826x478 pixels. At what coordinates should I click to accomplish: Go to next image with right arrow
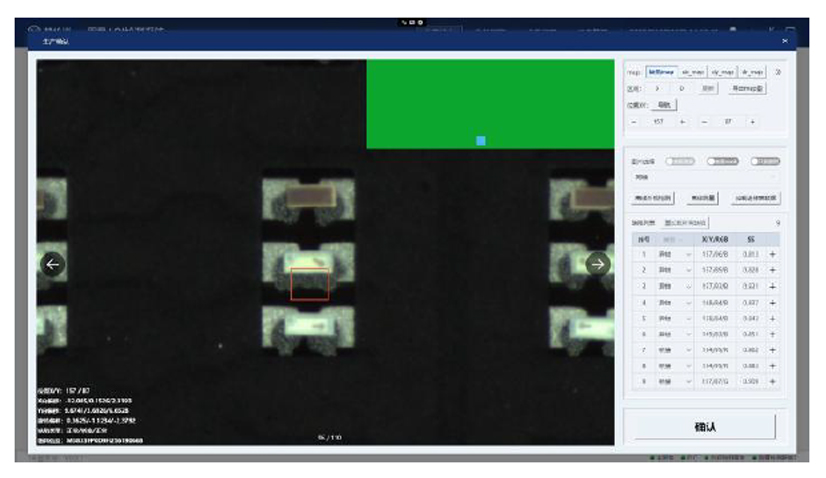[598, 264]
